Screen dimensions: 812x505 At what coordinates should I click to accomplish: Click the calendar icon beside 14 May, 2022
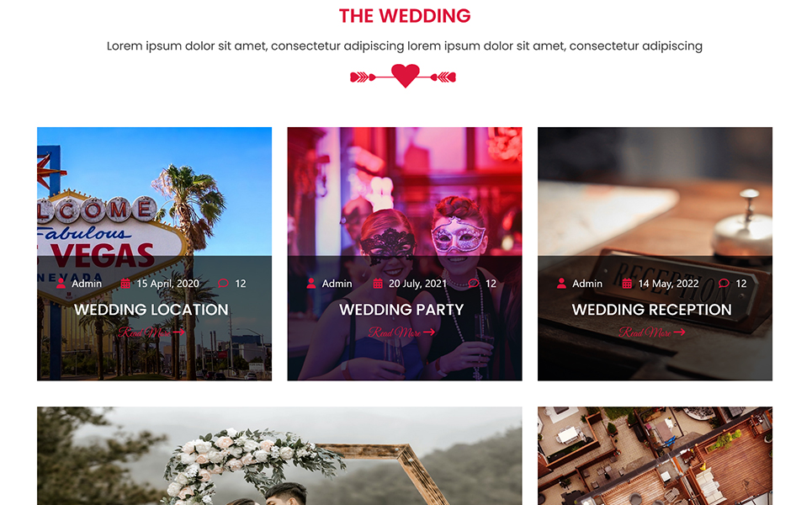pyautogui.click(x=627, y=284)
